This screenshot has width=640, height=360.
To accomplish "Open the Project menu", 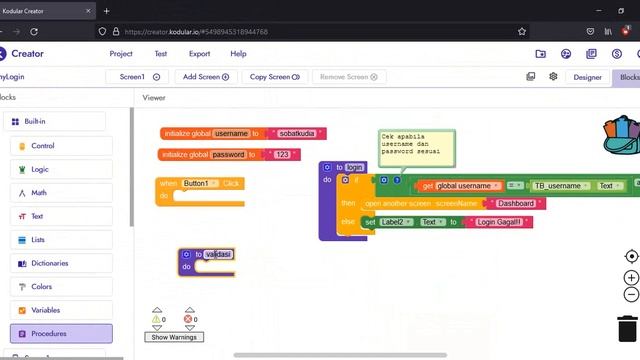I will point(121,53).
